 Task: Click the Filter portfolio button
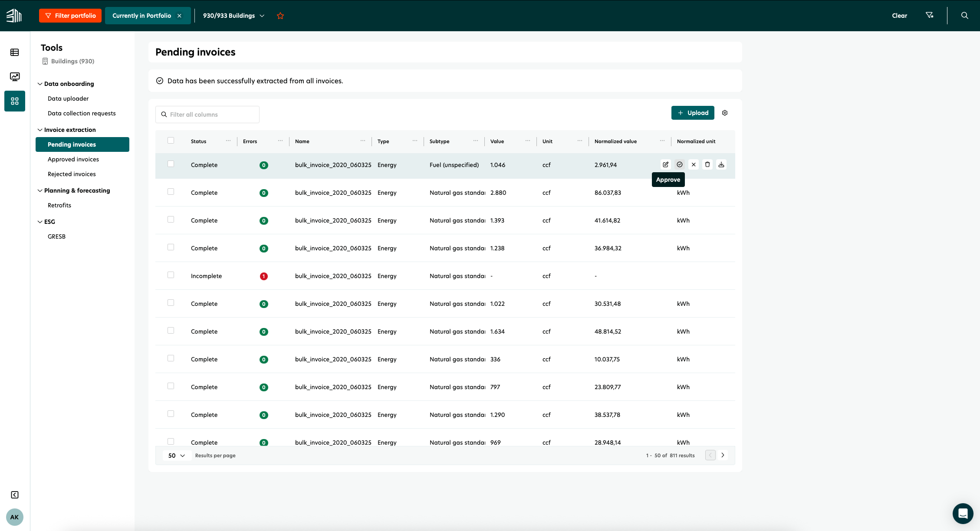point(70,16)
